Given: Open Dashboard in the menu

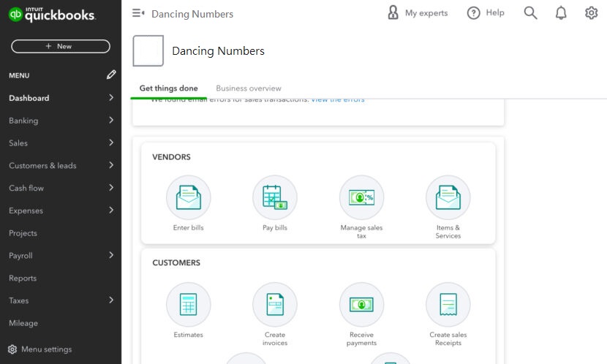Looking at the screenshot, I should pyautogui.click(x=29, y=98).
